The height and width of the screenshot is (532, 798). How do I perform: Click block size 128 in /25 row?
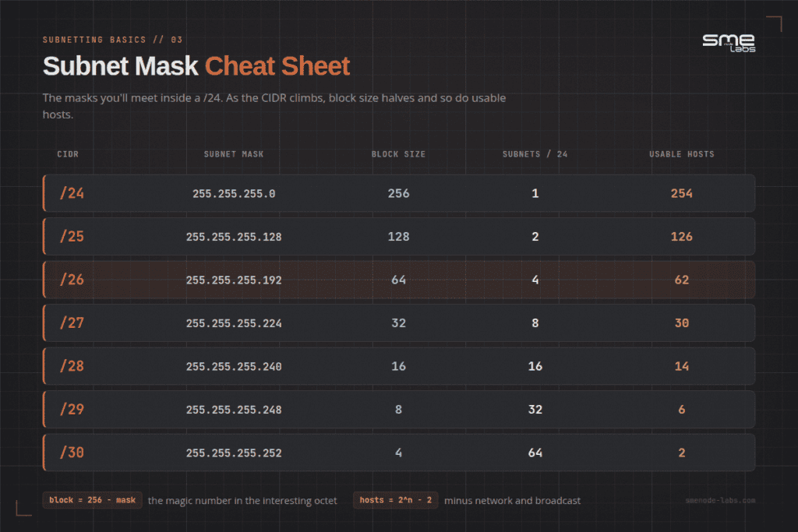tap(398, 237)
